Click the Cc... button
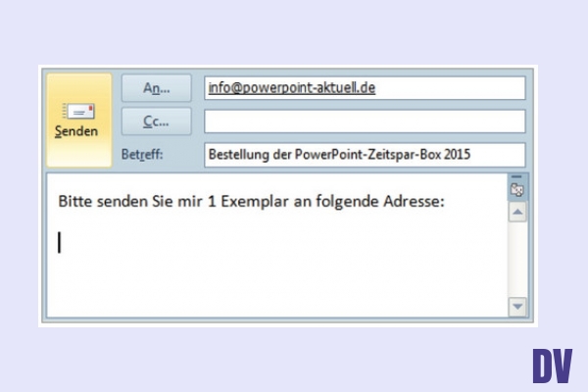This screenshot has height=392, width=588. (x=157, y=121)
